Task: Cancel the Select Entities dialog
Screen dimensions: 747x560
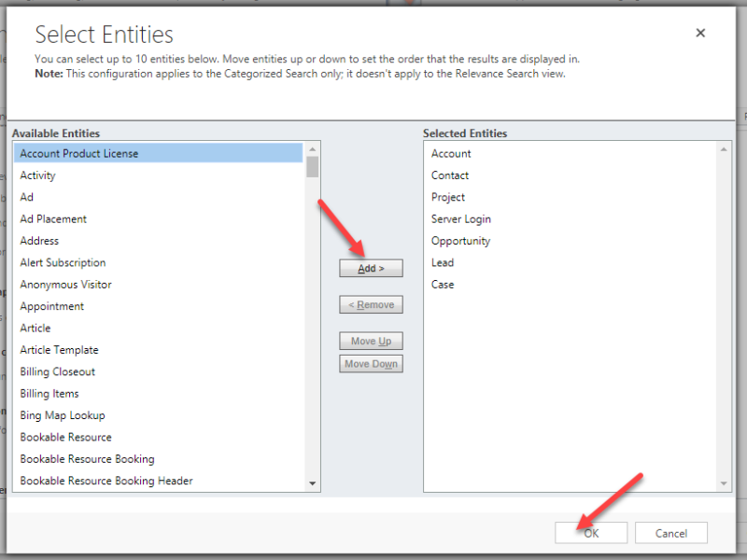Action: point(670,532)
